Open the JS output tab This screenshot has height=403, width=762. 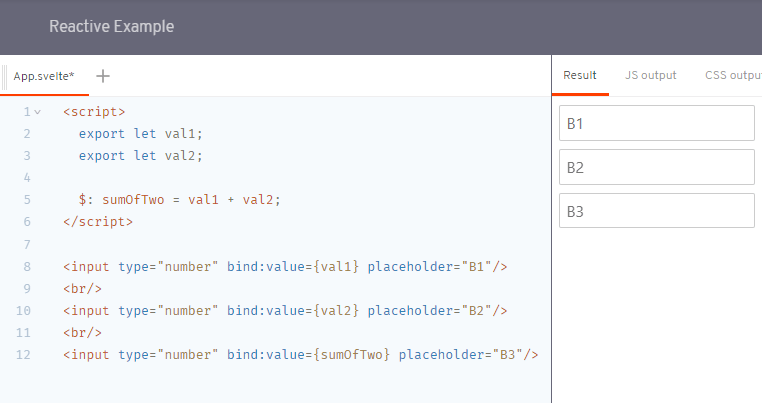click(650, 75)
